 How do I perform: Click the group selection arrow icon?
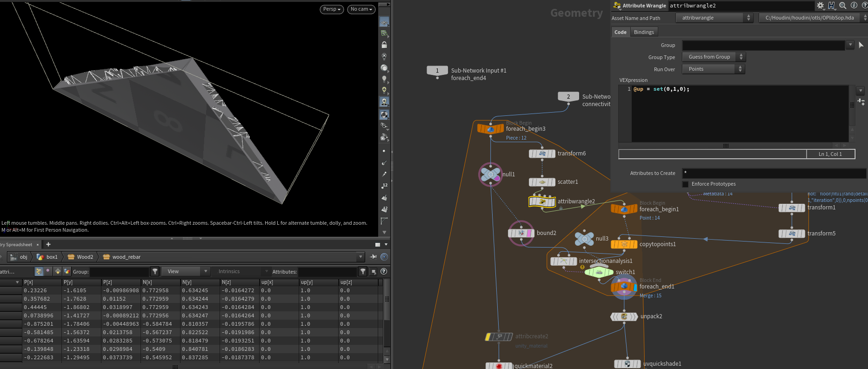coord(861,45)
